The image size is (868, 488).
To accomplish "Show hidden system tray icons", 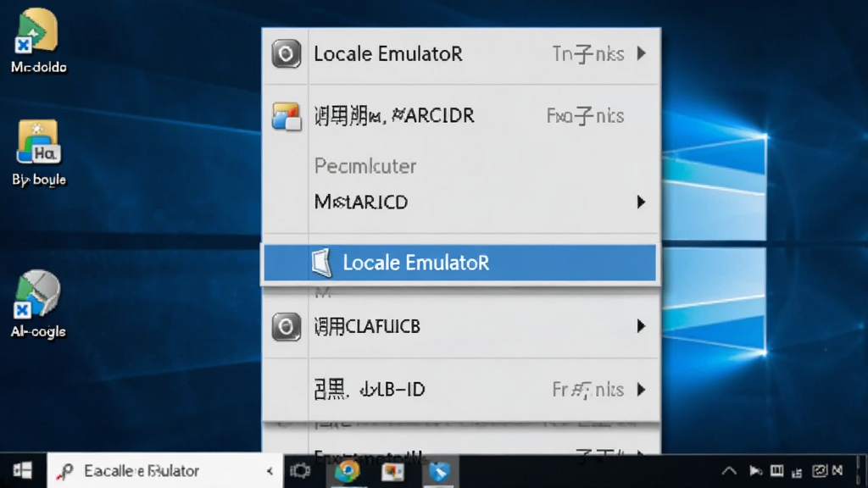I will tap(729, 471).
